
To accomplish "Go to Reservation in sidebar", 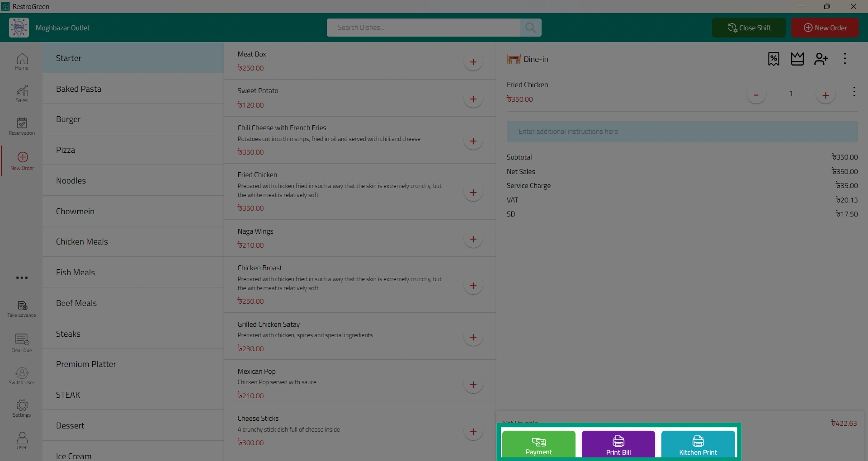I will (x=22, y=126).
